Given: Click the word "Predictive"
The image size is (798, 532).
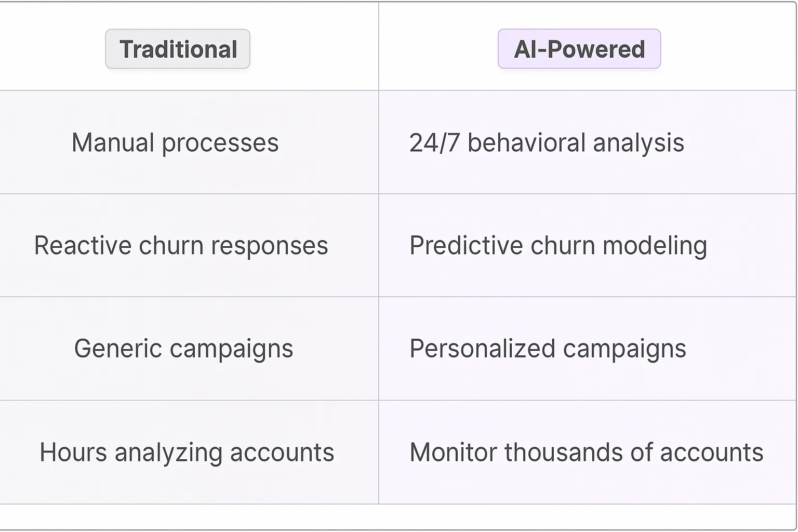Looking at the screenshot, I should (465, 246).
